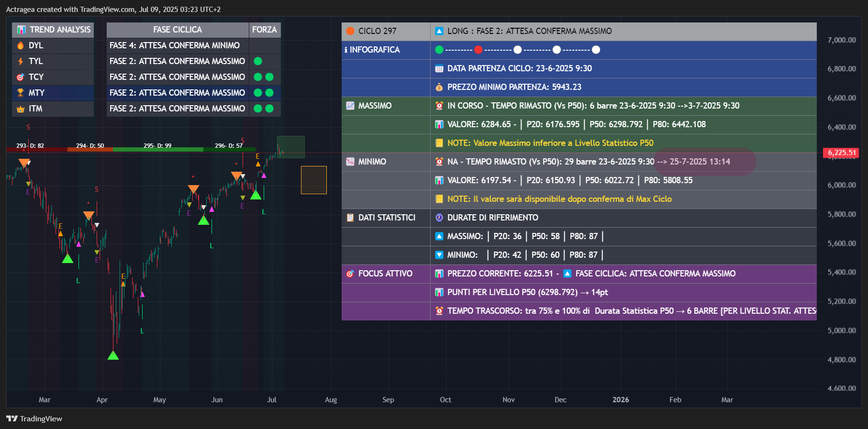Screen dimensions: 868x429
Task: Click the text PREZZO MINIMO PARTENZA: 5943.23
Action: tap(514, 87)
